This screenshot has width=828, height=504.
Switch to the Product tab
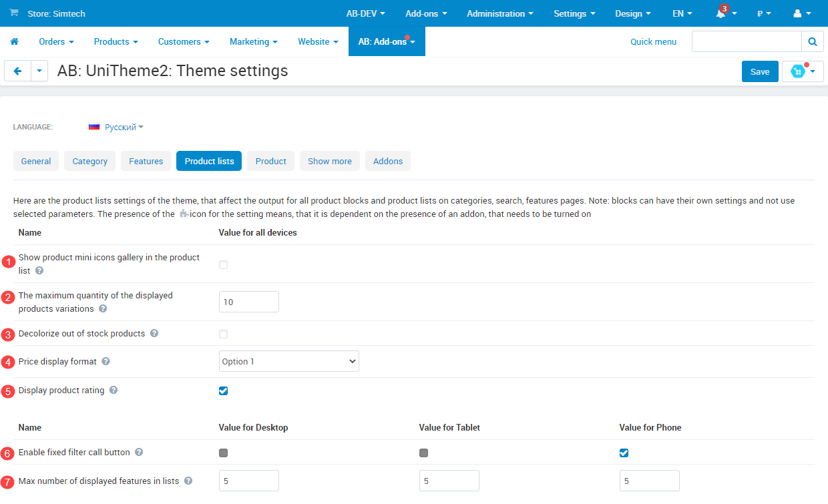(x=270, y=161)
